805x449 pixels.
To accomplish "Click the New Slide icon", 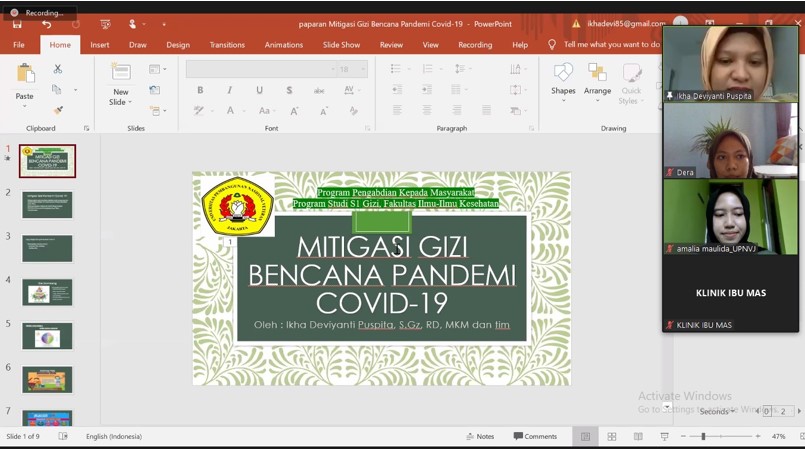I will [x=120, y=72].
